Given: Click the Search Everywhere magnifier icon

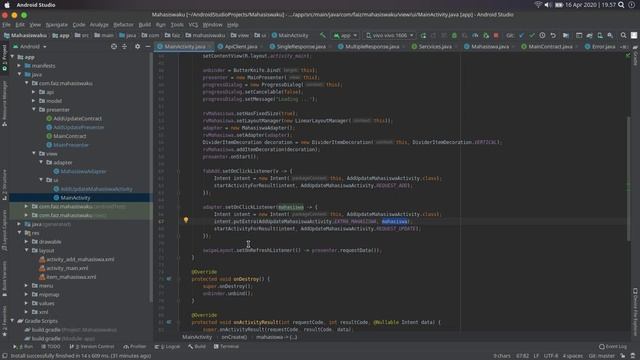Looking at the screenshot, I should point(623,36).
